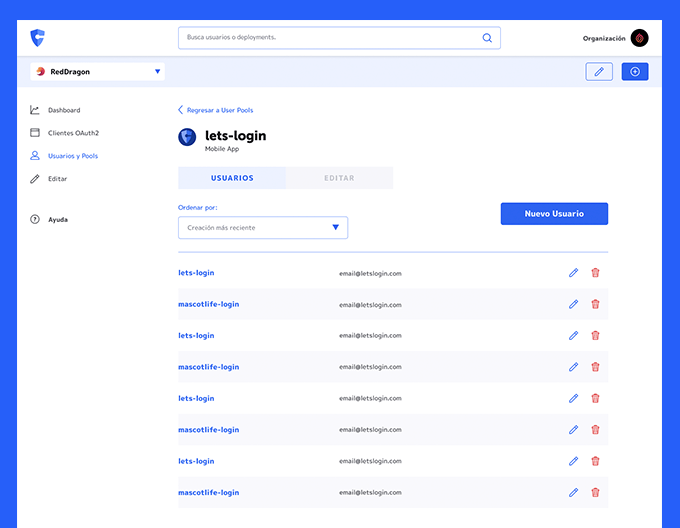The image size is (680, 528).
Task: Open Clientes OAuth2 in the sidebar
Action: pos(73,132)
